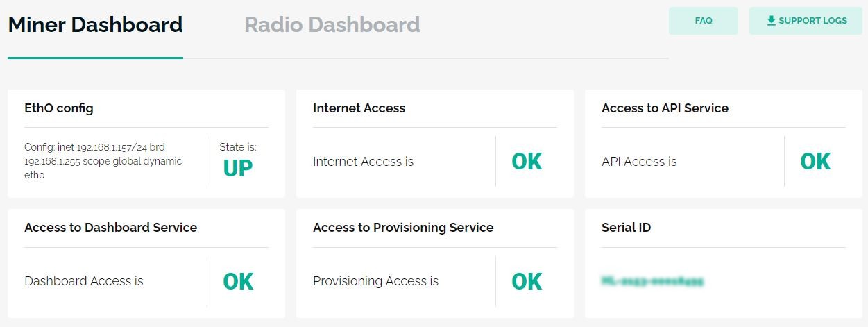Image resolution: width=868 pixels, height=327 pixels.
Task: Click the "Provisioning Access is" label
Action: click(375, 281)
